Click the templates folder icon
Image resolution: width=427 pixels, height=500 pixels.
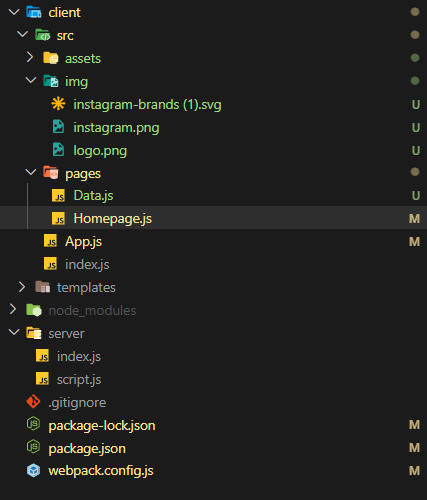coord(43,287)
